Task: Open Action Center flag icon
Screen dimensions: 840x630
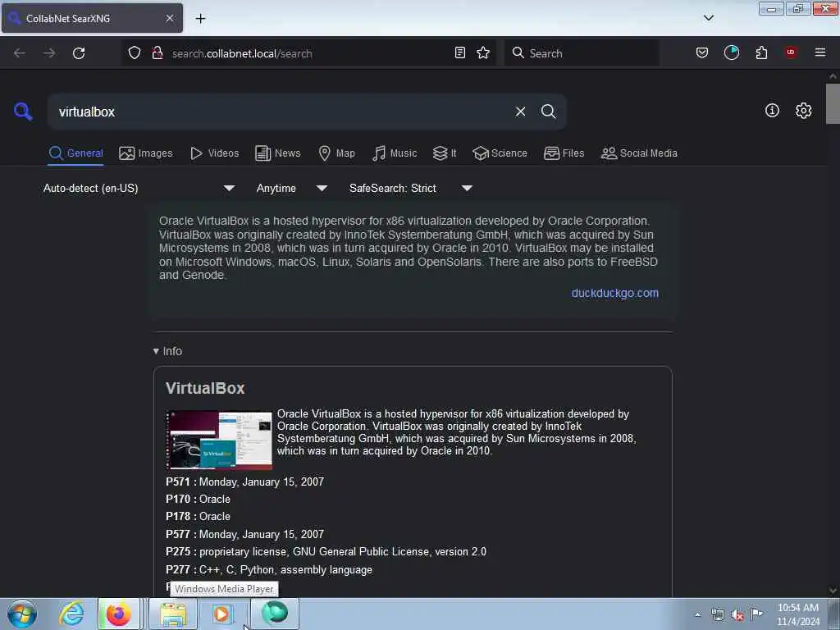Action: point(756,614)
